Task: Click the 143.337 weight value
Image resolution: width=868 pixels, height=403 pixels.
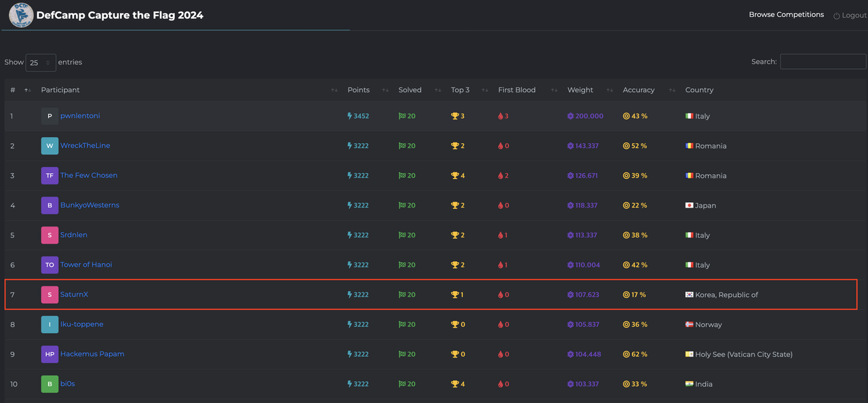Action: (x=587, y=146)
